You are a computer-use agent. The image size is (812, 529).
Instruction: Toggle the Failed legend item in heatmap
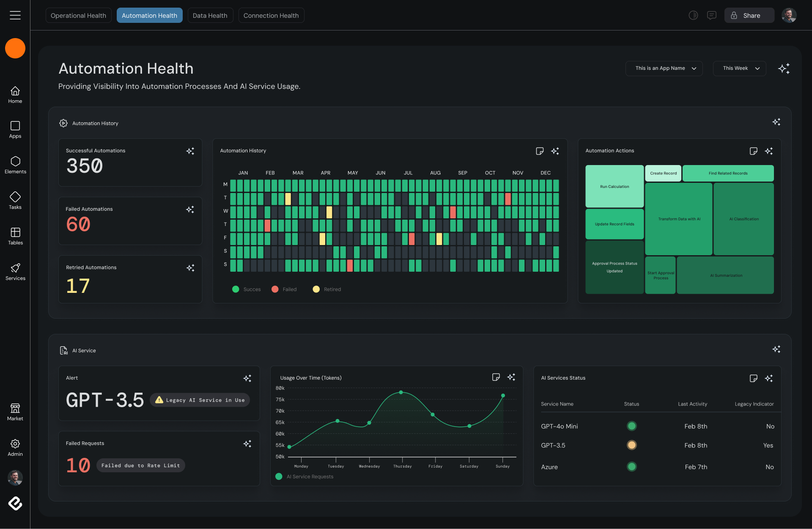pos(285,289)
